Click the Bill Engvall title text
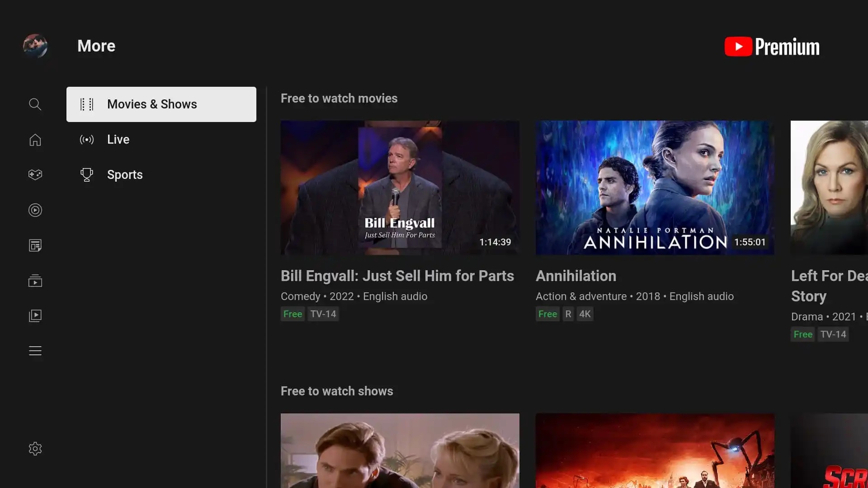This screenshot has height=488, width=868. [x=397, y=276]
